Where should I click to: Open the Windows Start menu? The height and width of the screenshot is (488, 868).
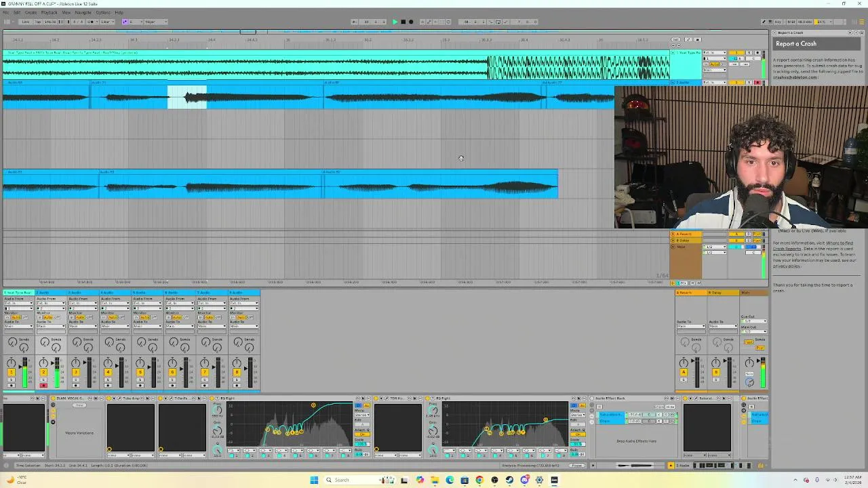314,480
